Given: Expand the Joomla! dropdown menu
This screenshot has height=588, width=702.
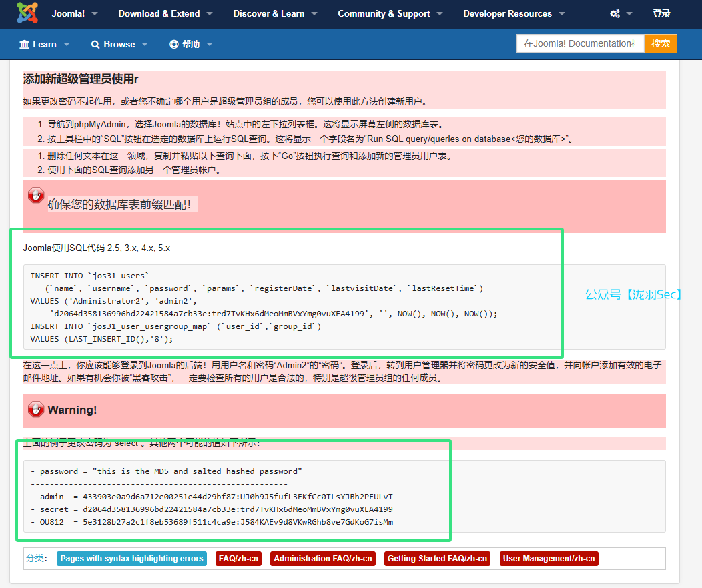Looking at the screenshot, I should pos(75,13).
